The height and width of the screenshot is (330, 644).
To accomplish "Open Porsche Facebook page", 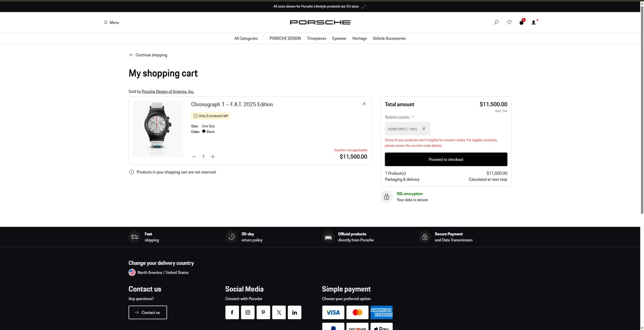I will [x=232, y=312].
